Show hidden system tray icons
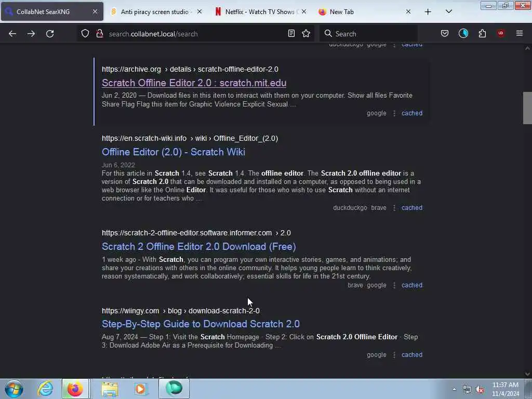Viewport: 532px width, 399px height. coord(454,390)
